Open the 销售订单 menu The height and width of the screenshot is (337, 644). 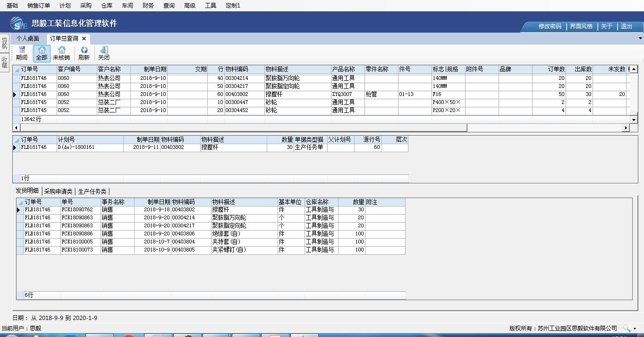click(x=39, y=6)
